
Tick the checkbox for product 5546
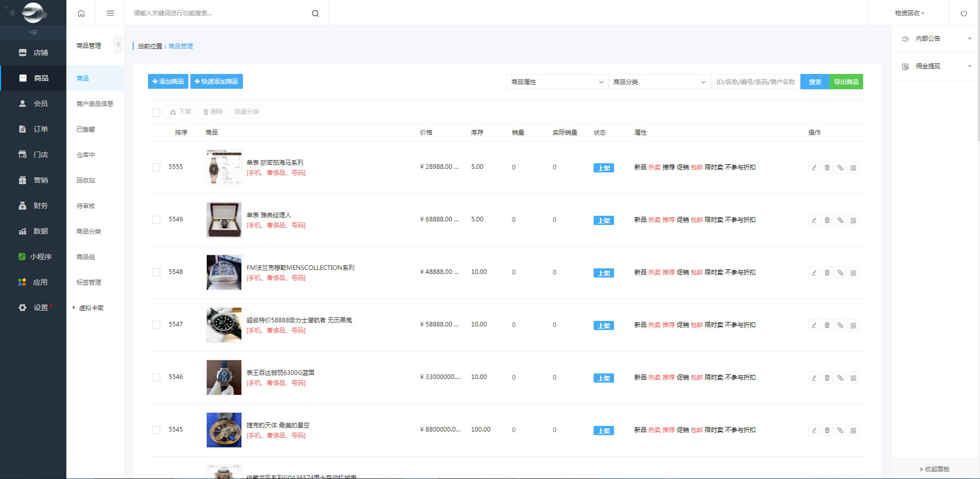point(156,377)
